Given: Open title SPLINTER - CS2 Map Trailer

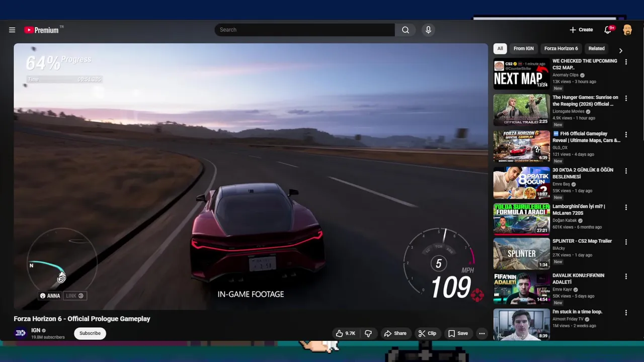Looking at the screenshot, I should pos(582,241).
